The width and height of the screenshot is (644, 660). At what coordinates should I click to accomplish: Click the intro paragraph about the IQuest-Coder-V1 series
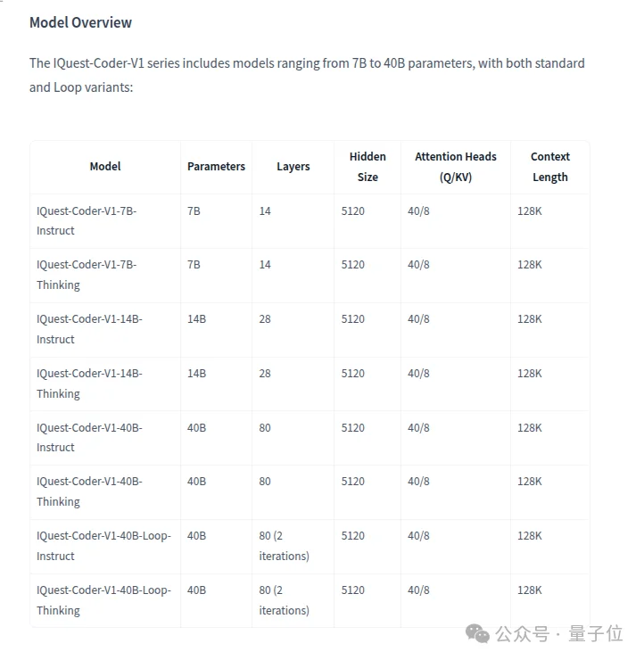pos(307,75)
